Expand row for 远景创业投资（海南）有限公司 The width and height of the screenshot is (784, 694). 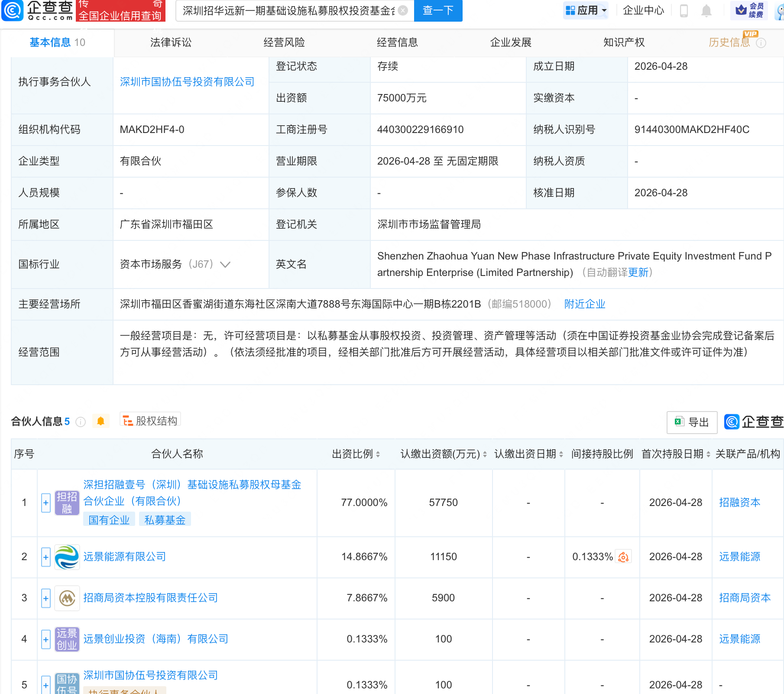coord(46,639)
